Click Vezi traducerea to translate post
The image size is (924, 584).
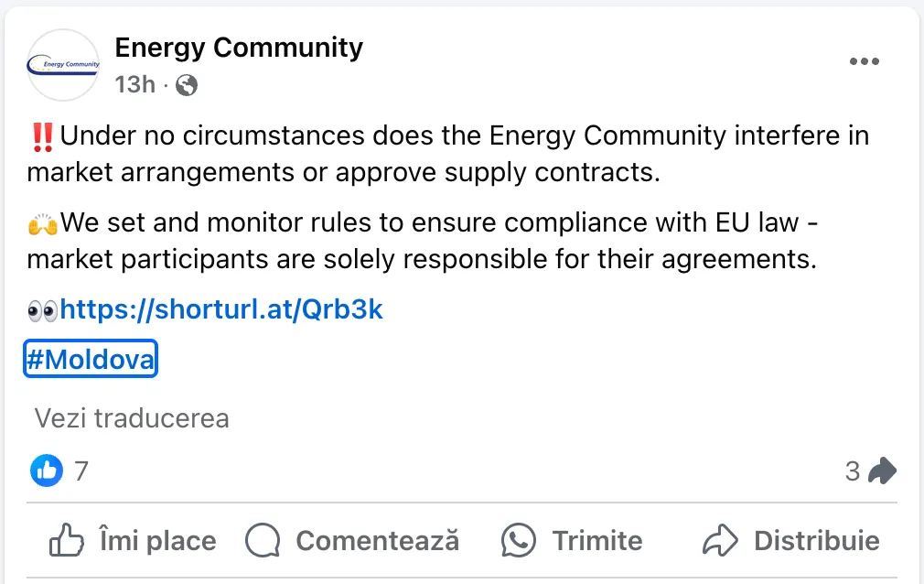coord(132,419)
